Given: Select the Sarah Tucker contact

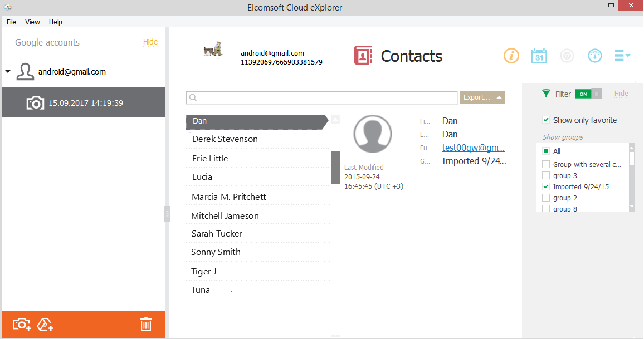Looking at the screenshot, I should (x=258, y=234).
